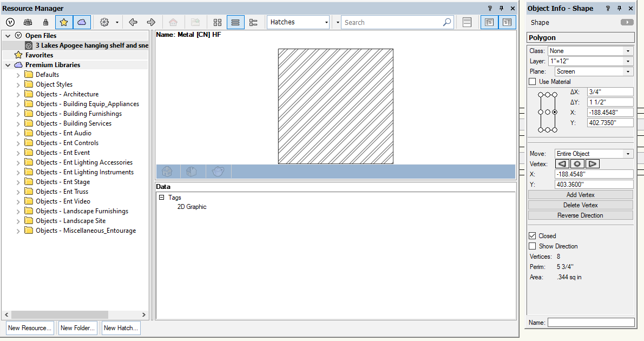
Task: Toggle the Premium Libraries cloud icon
Action: pos(81,22)
